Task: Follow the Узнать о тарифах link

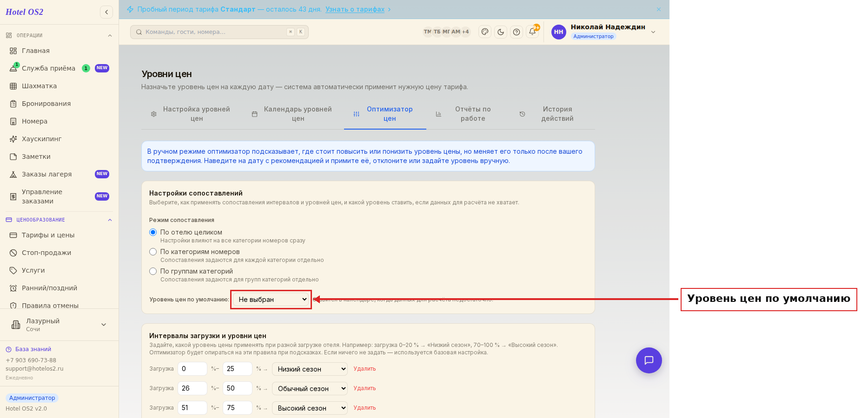Action: point(355,9)
